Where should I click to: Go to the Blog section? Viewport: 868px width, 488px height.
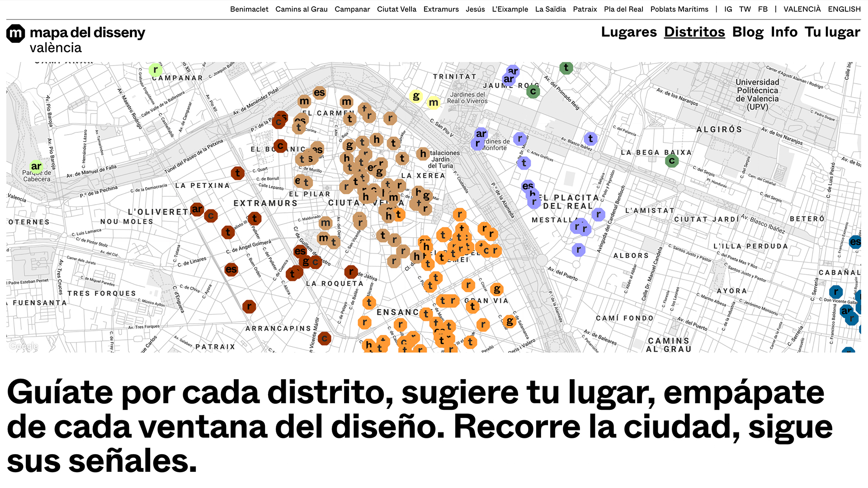coord(748,32)
